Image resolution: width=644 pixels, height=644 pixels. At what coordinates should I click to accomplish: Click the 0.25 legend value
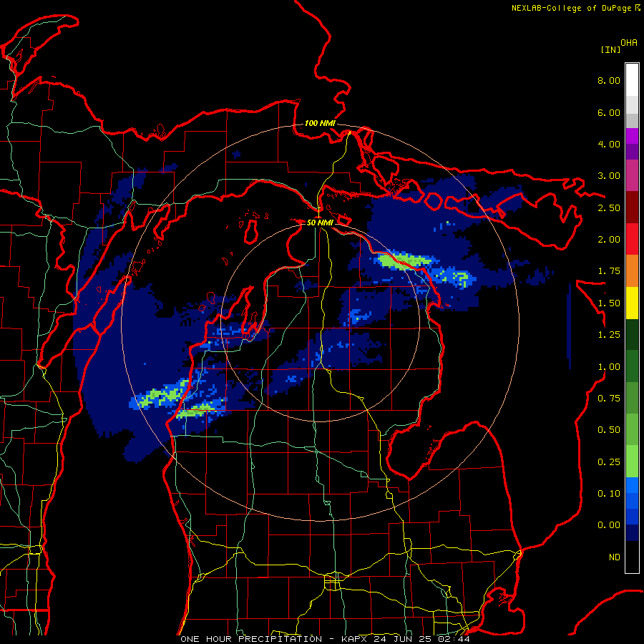click(x=609, y=462)
